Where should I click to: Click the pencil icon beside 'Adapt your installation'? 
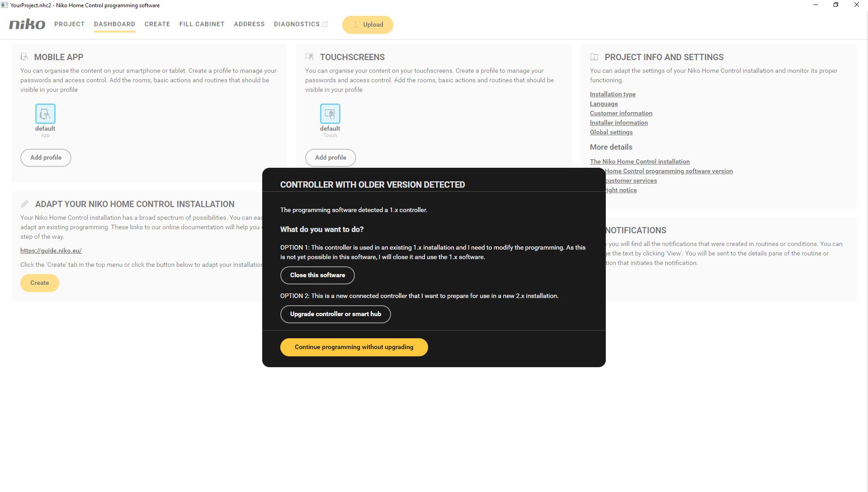pyautogui.click(x=24, y=203)
